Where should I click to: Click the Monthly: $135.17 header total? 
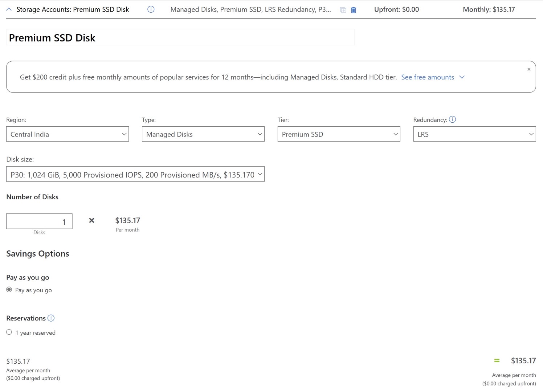click(489, 9)
